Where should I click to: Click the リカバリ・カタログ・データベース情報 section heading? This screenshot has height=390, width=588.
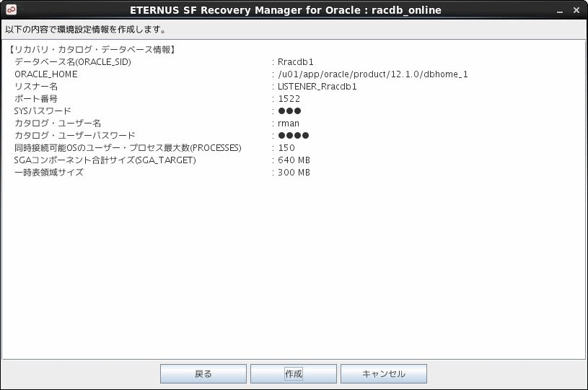[x=92, y=50]
